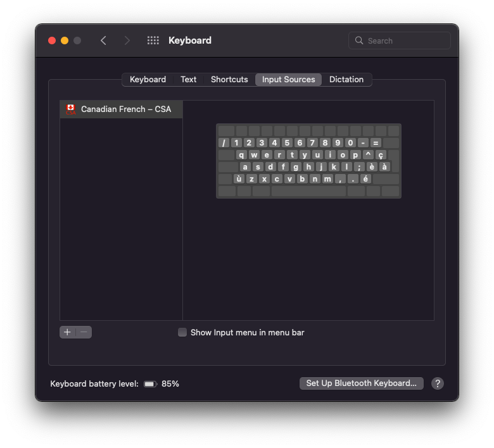Switch to the Keyboard tab

tap(148, 79)
